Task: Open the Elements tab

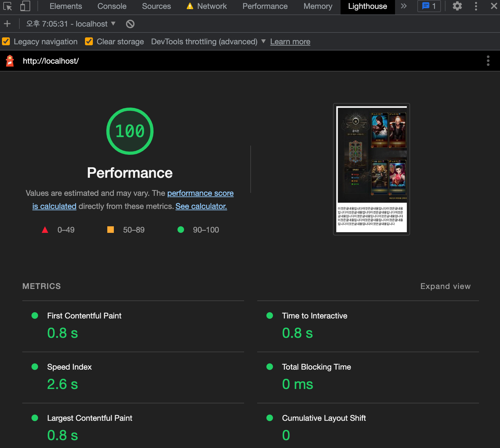Action: point(66,6)
